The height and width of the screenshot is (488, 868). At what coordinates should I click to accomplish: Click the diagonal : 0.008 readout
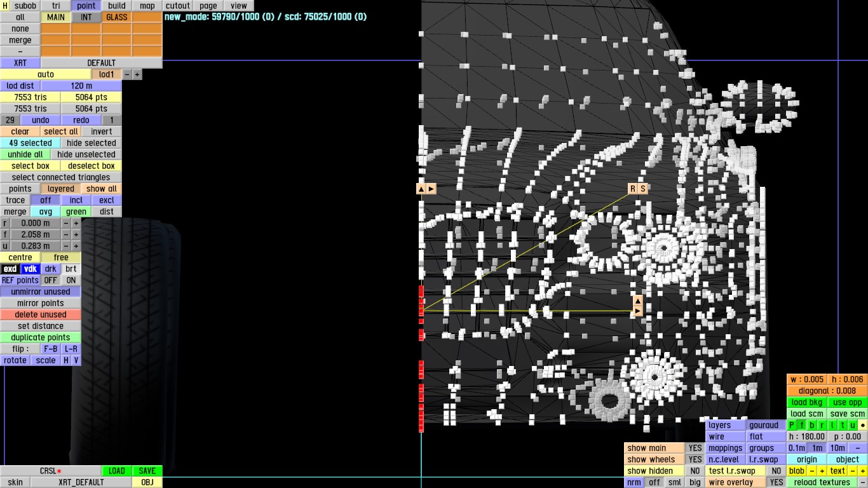(x=827, y=391)
